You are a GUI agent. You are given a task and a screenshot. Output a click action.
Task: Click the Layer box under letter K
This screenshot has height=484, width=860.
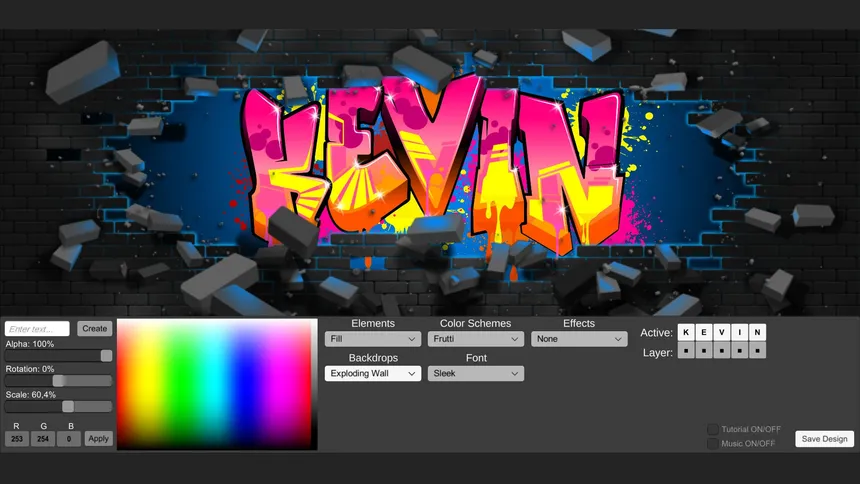pos(686,350)
